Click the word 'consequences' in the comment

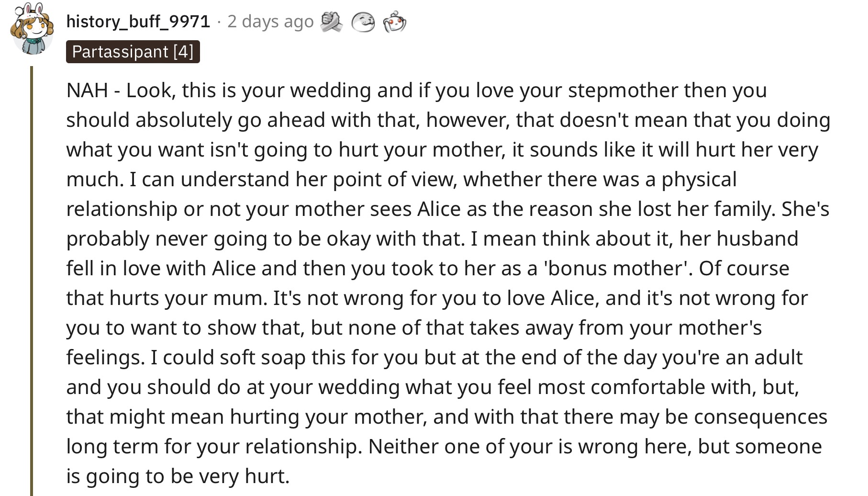click(x=761, y=417)
